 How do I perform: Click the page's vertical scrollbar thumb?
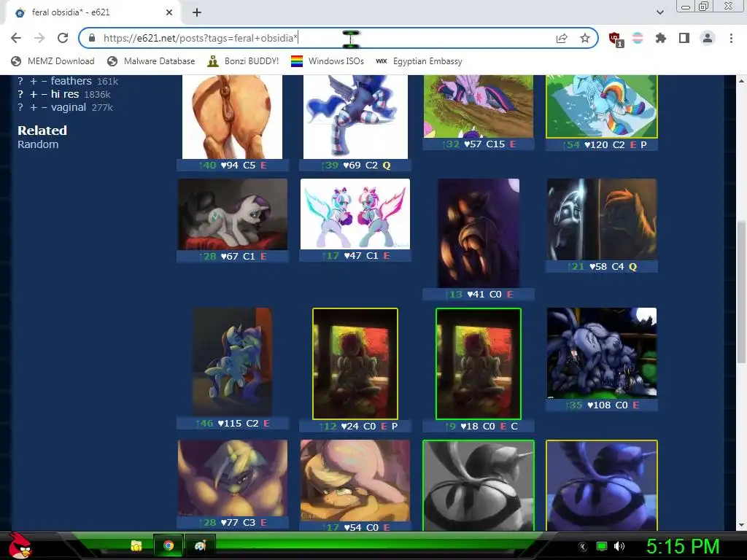click(x=742, y=293)
